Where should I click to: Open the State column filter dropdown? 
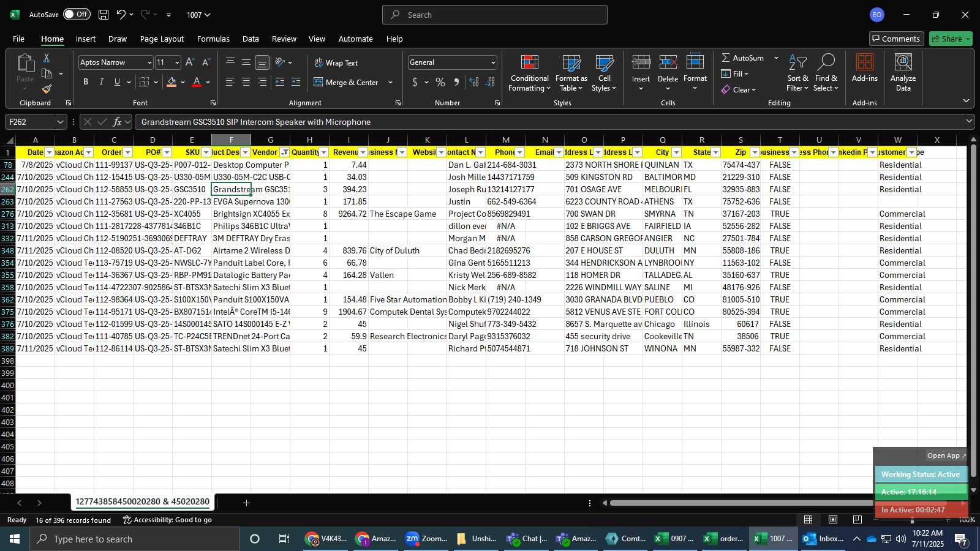tap(716, 152)
